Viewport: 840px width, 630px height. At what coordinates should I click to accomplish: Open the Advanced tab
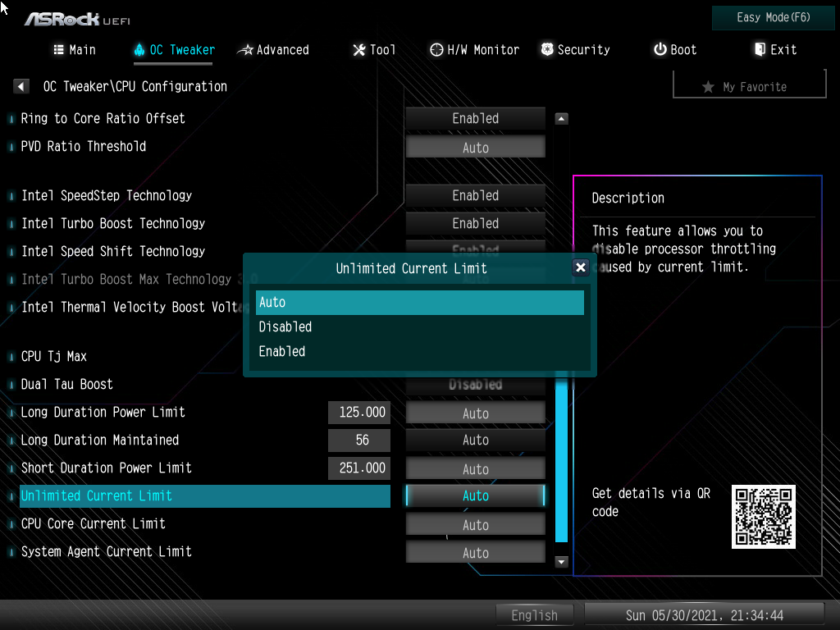(273, 50)
